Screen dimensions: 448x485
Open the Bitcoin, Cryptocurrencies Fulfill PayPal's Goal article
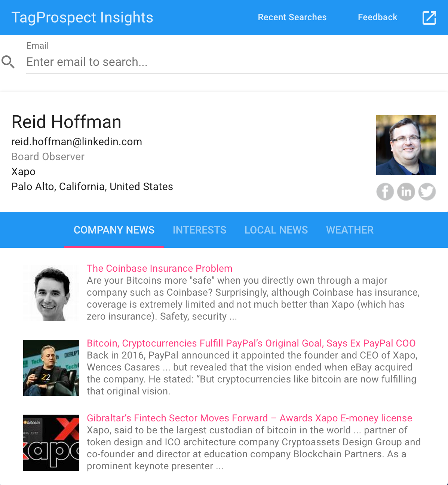coord(251,343)
